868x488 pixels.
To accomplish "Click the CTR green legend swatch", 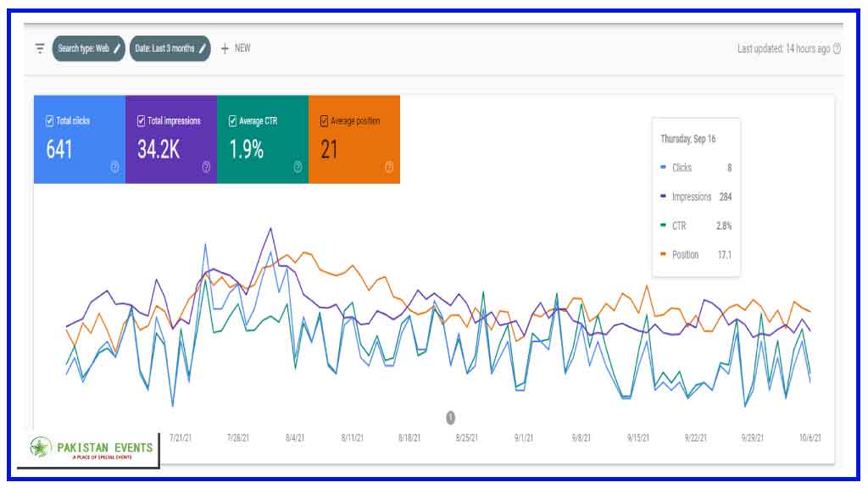I will pyautogui.click(x=663, y=225).
